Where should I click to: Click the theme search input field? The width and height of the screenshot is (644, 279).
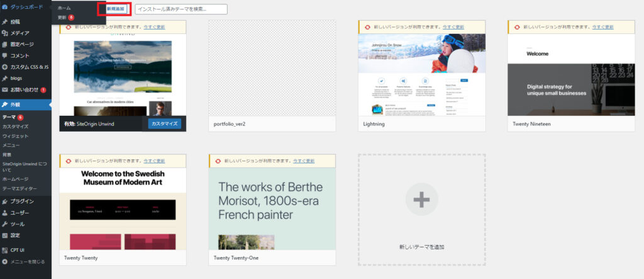(x=172, y=9)
